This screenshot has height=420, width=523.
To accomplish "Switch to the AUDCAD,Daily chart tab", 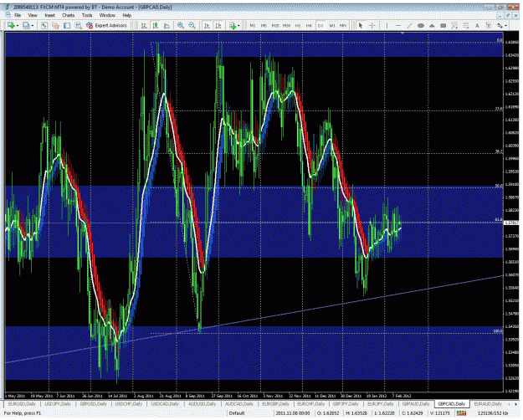I will coord(239,404).
